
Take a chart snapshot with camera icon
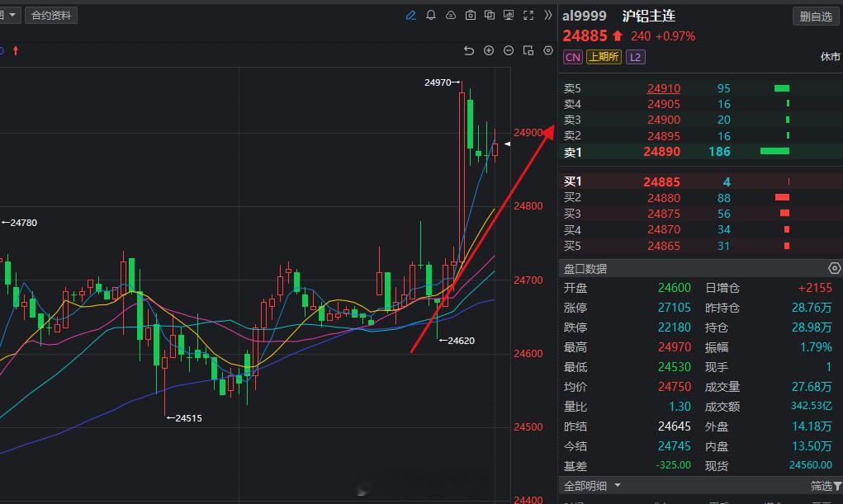[x=471, y=15]
